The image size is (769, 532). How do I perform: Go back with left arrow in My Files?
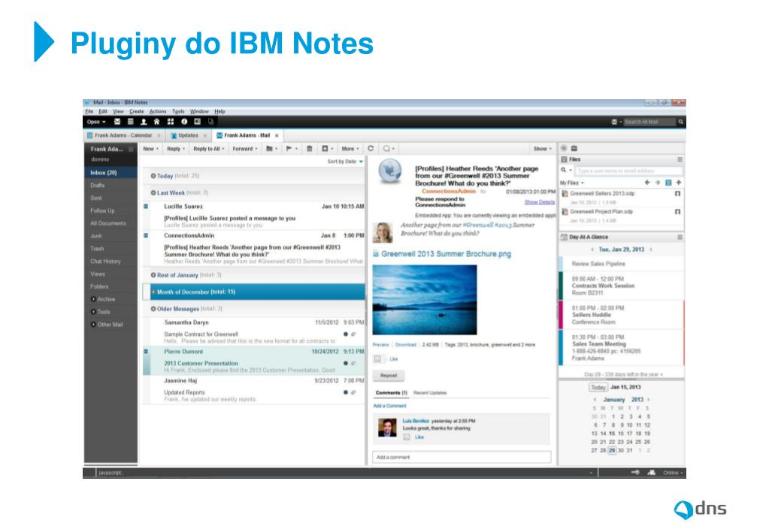647,183
